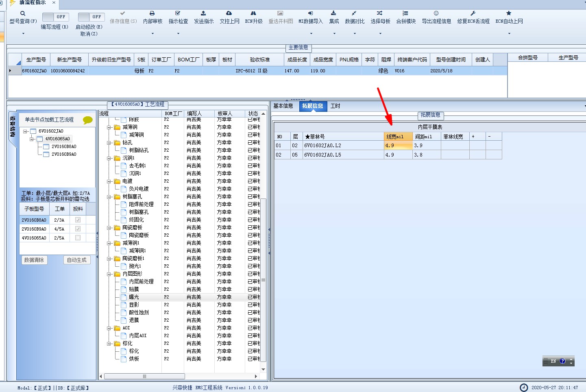This screenshot has height=392, width=586.
Task: Collapse the 内层图形 process folder
Action: pos(109,274)
